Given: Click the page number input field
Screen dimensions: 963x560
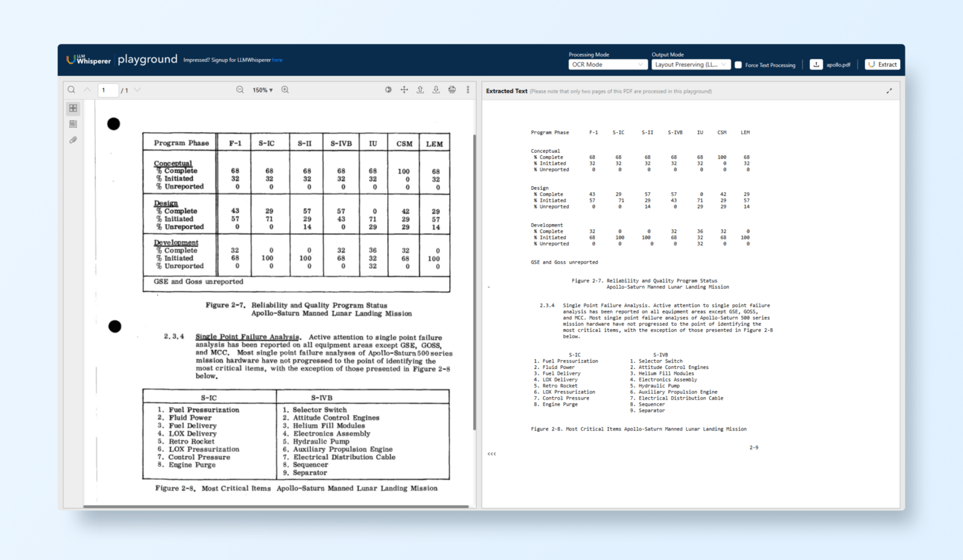Looking at the screenshot, I should [107, 90].
